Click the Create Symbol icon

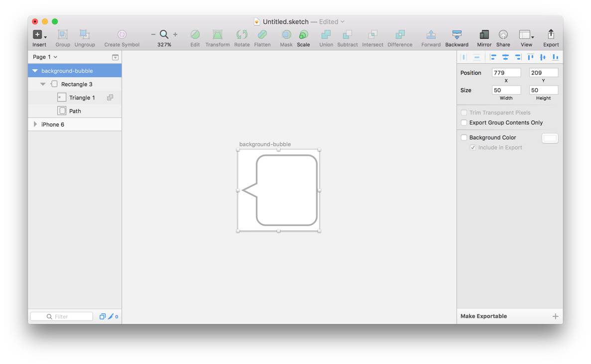coord(122,35)
